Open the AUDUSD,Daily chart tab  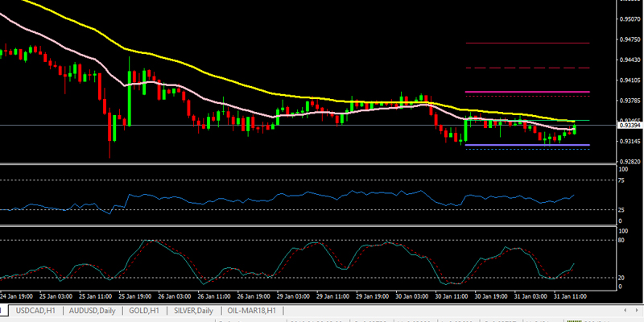93,311
